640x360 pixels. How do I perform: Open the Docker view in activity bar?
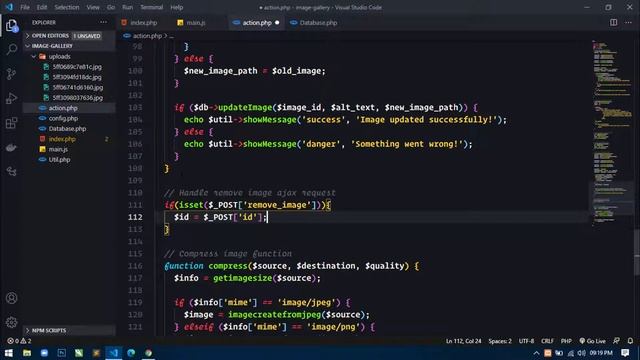pyautogui.click(x=11, y=147)
